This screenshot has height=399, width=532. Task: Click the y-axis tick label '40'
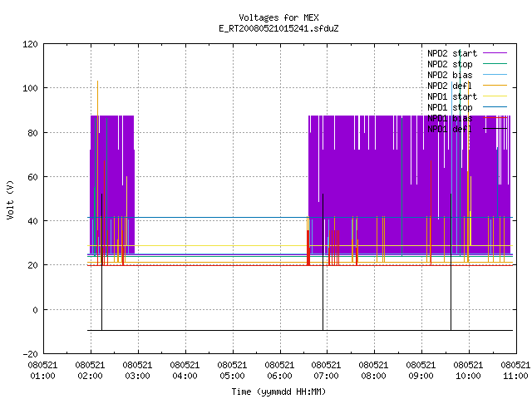[33, 221]
